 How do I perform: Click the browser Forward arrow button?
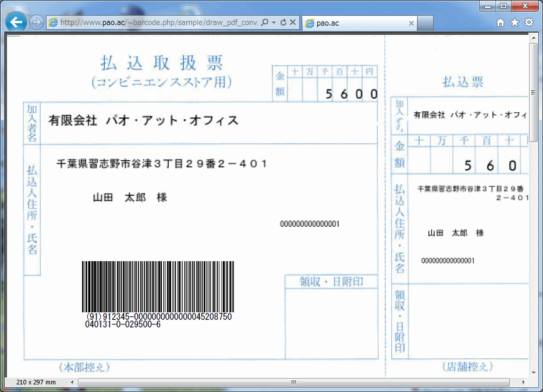pos(36,23)
